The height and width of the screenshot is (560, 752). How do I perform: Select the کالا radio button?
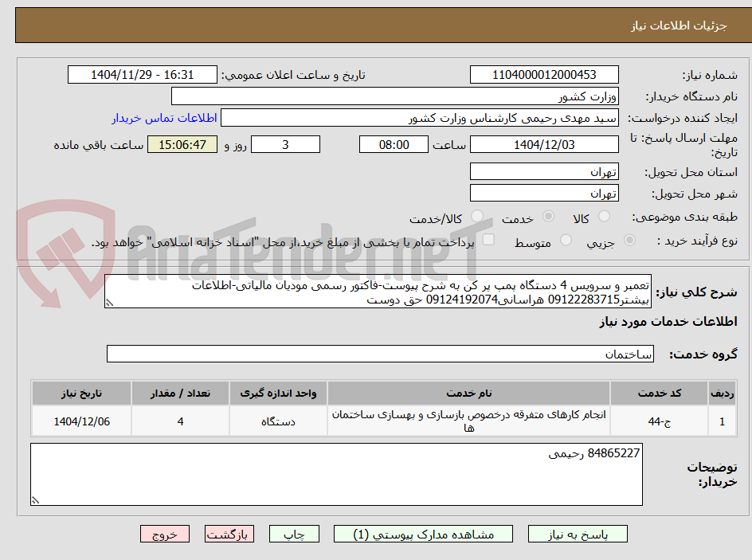click(605, 217)
